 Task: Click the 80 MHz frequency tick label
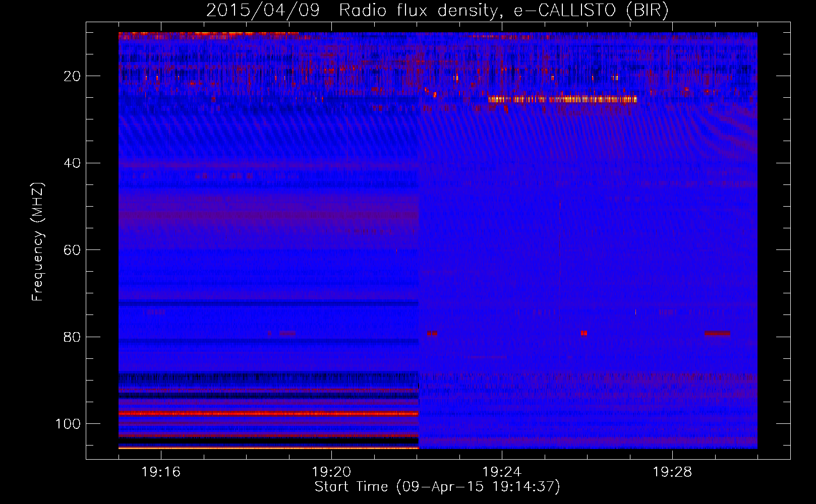click(72, 337)
